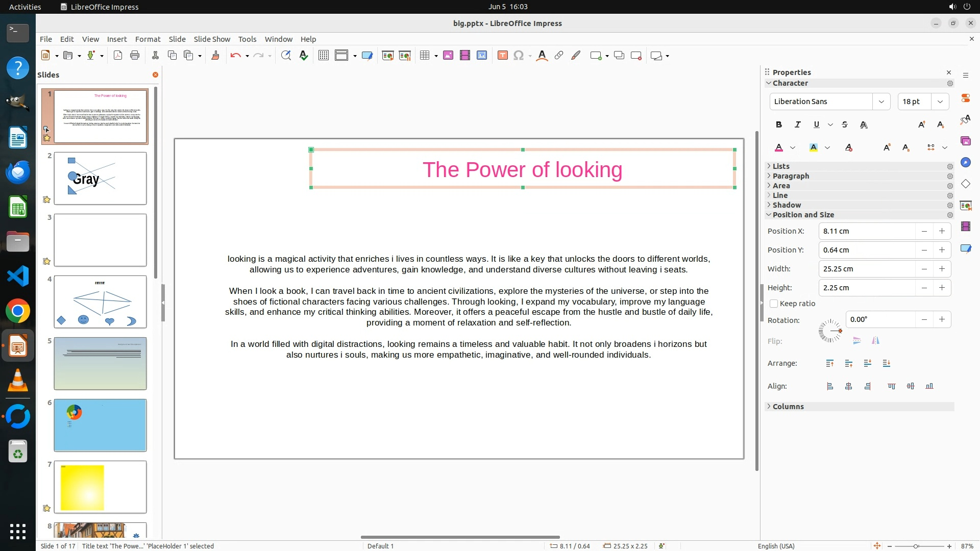Click the Clone Formatting paintbrush icon

coord(215,56)
